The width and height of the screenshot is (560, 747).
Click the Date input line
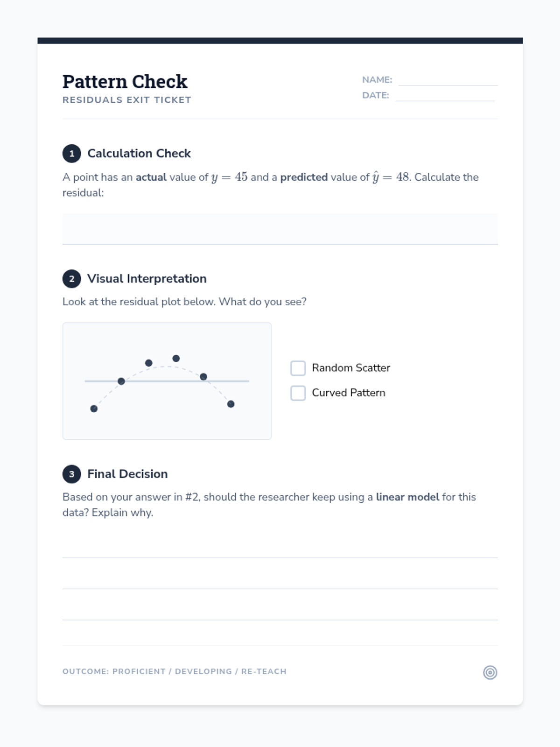click(444, 95)
